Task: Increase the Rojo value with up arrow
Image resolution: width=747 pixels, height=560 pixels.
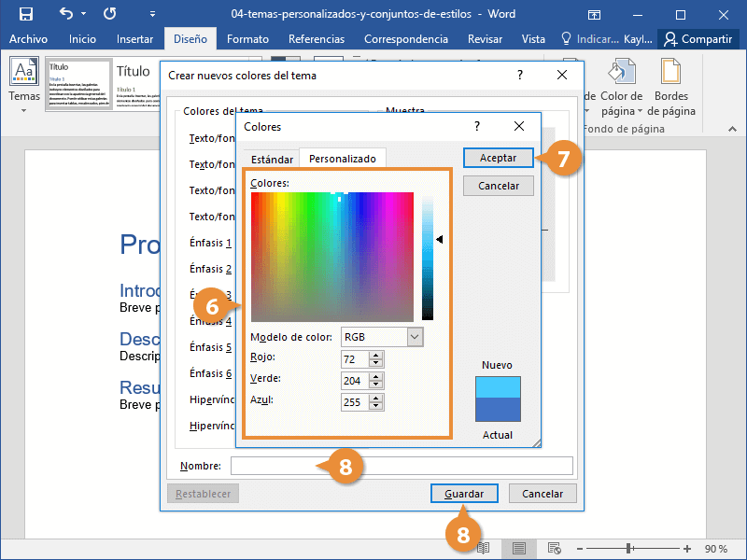Action: point(376,356)
